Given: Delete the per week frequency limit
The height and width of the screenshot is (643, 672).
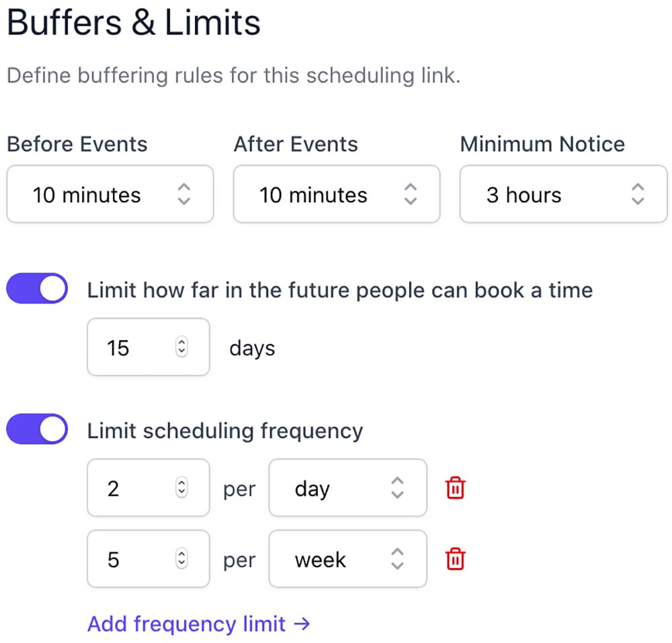Looking at the screenshot, I should [456, 559].
